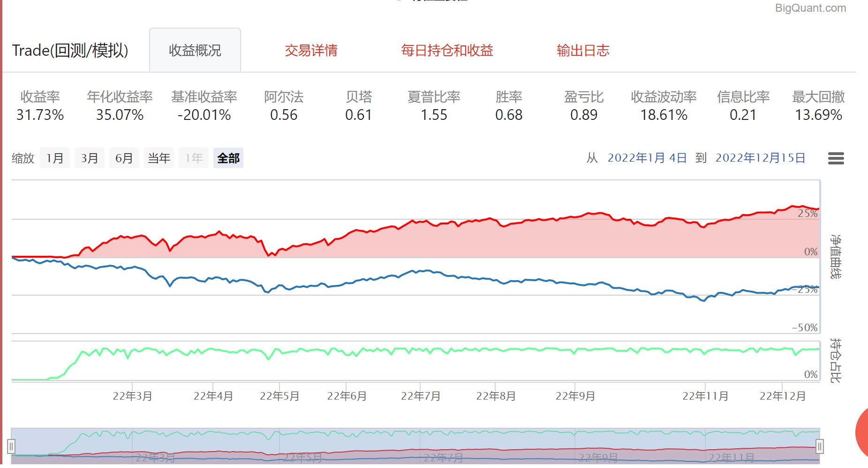
Task: Click the 净值曲线 axis title
Action: click(x=836, y=257)
